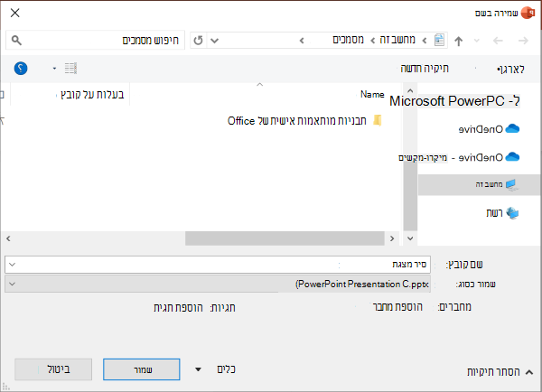The height and width of the screenshot is (392, 542).
Task: Click the ביטול cancel button
Action: [x=53, y=369]
